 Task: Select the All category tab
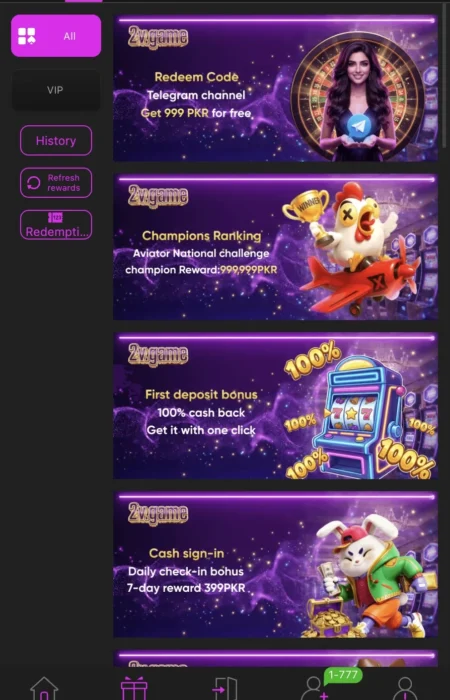(x=56, y=36)
